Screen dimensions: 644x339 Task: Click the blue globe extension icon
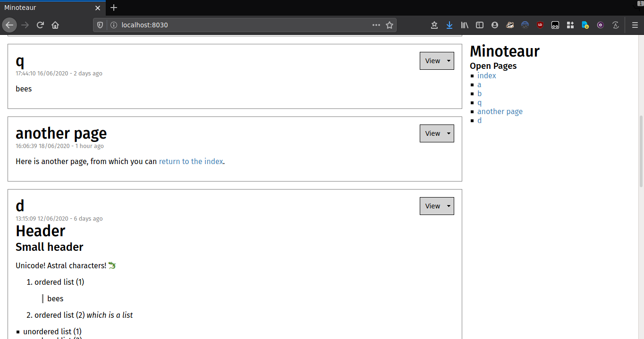(525, 25)
